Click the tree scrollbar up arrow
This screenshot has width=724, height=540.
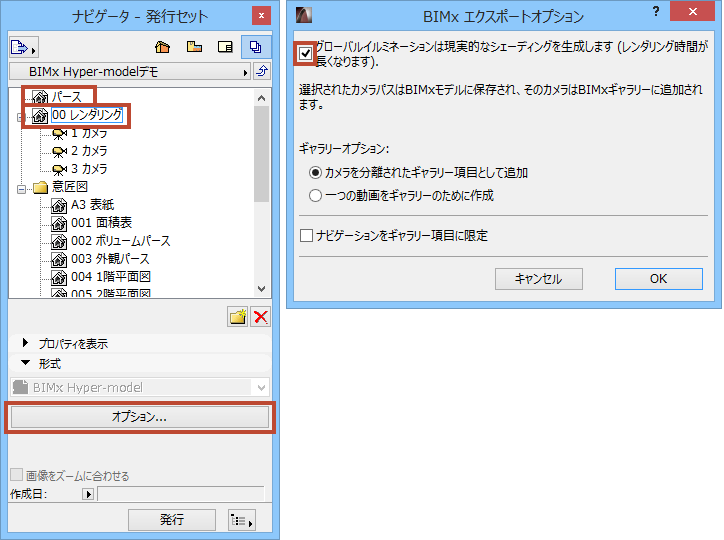click(262, 98)
